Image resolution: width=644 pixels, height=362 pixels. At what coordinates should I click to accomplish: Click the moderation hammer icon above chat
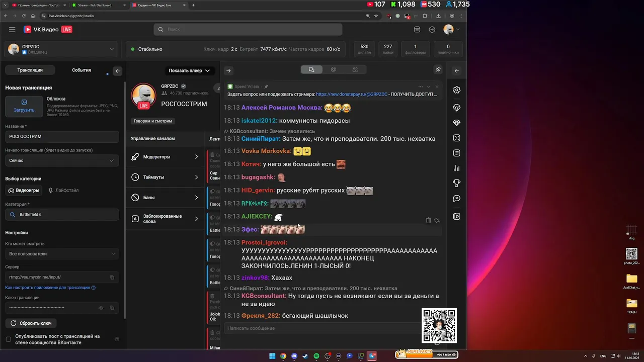[438, 70]
